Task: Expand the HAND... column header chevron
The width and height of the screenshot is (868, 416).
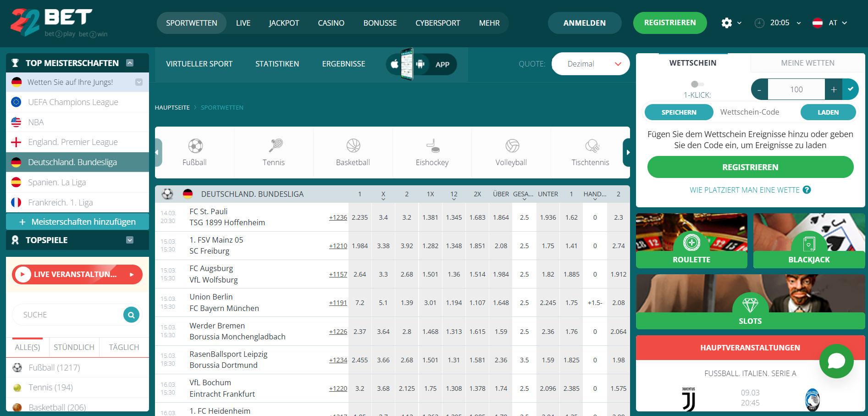Action: pyautogui.click(x=595, y=199)
